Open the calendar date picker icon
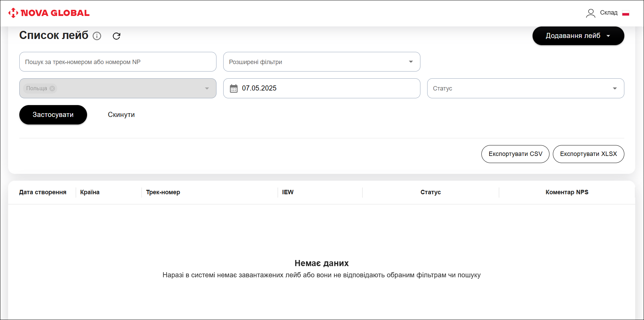 pyautogui.click(x=234, y=88)
